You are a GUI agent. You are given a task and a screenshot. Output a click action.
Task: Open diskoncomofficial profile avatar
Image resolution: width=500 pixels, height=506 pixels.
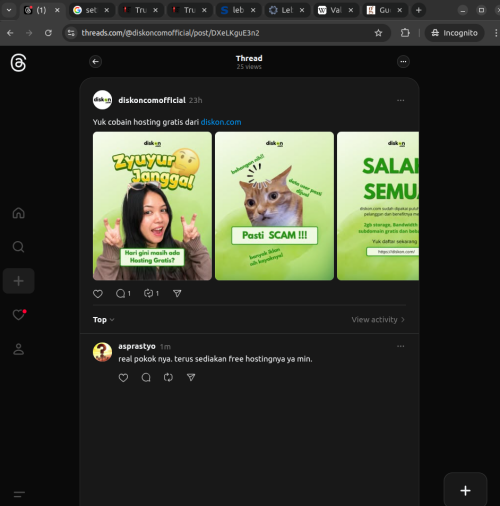coord(102,100)
